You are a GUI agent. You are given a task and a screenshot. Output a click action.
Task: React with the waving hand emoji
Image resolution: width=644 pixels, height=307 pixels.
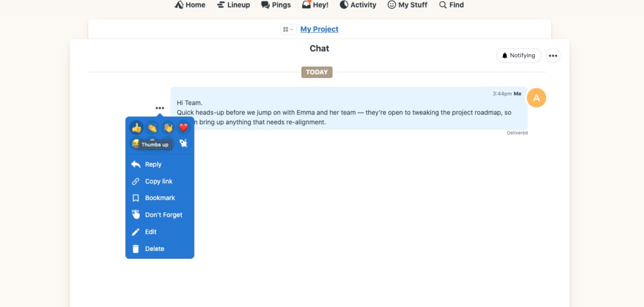pyautogui.click(x=167, y=128)
